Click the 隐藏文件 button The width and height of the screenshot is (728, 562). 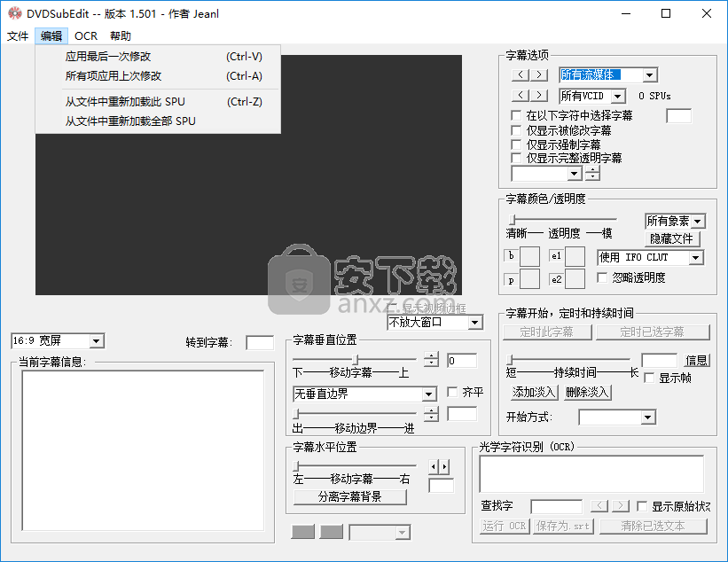[671, 238]
